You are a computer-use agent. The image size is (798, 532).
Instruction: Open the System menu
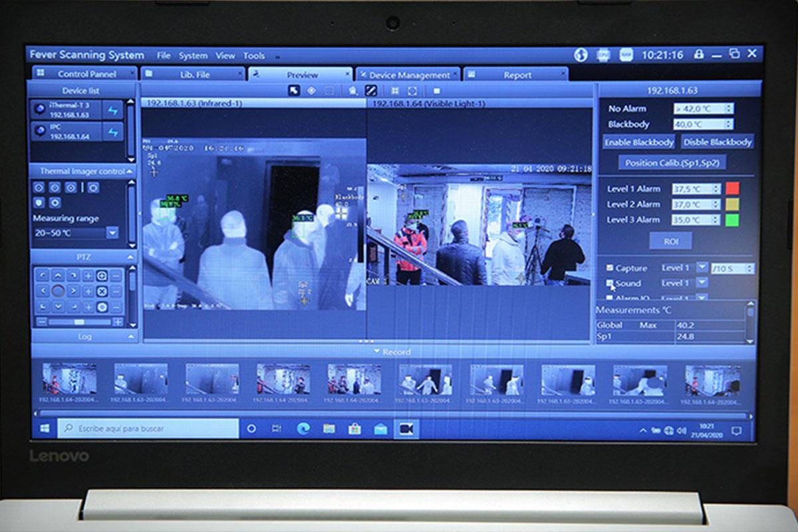[x=193, y=56]
